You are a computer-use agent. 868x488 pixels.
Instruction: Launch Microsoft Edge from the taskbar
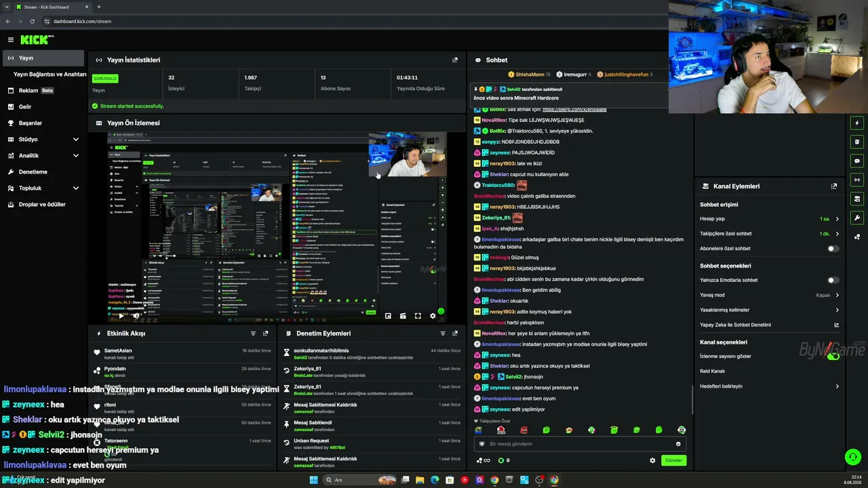point(435,480)
